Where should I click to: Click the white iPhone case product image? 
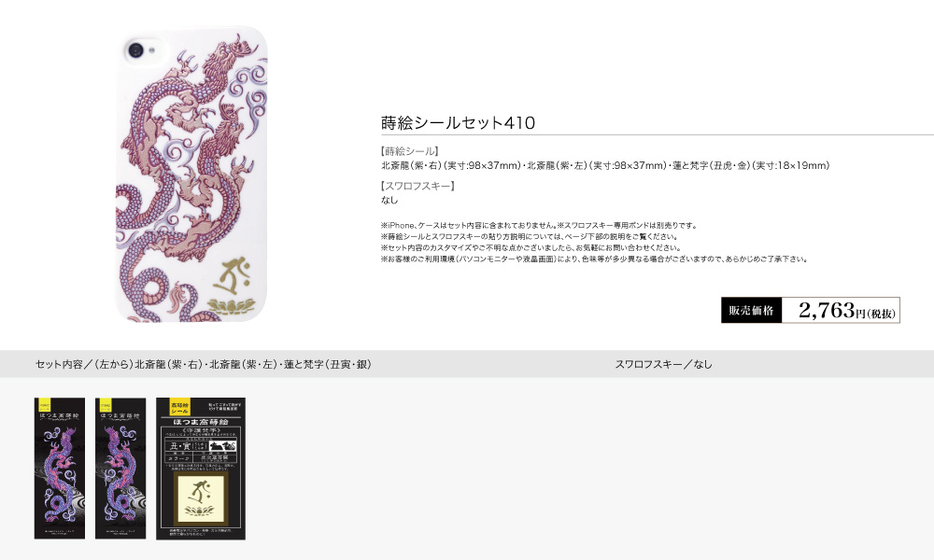coord(191,174)
